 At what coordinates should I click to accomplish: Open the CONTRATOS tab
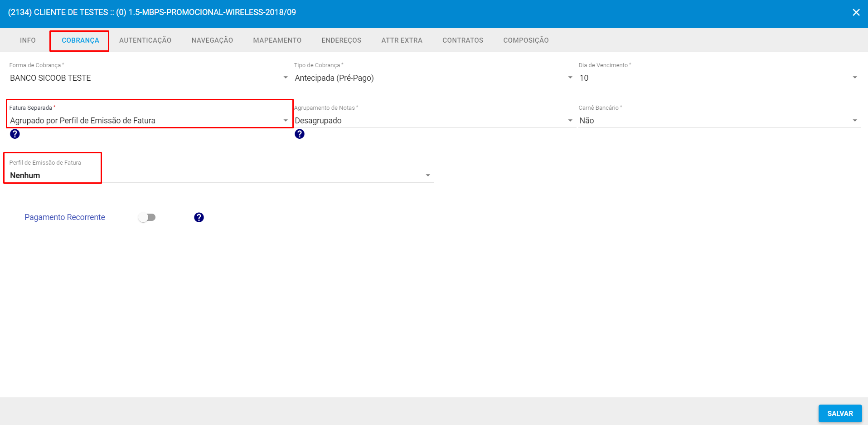tap(463, 40)
